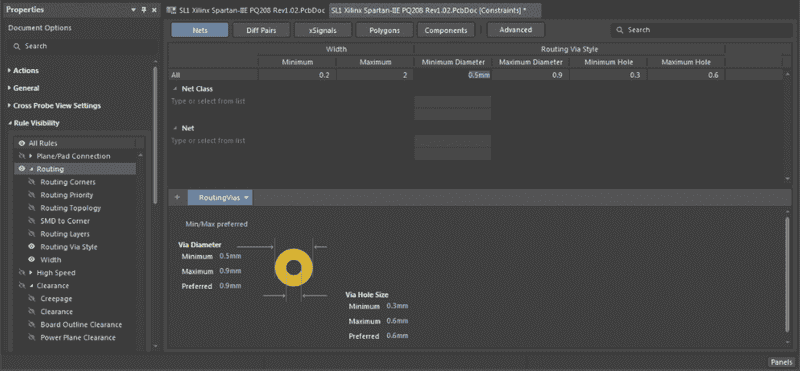Click the Properties panel search field
The width and height of the screenshot is (800, 371).
point(82,46)
